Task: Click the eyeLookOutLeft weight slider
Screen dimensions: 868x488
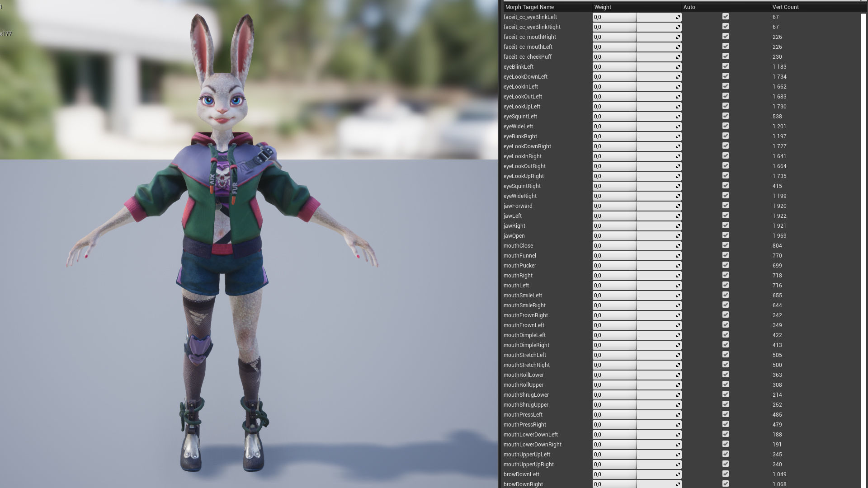Action: click(637, 97)
